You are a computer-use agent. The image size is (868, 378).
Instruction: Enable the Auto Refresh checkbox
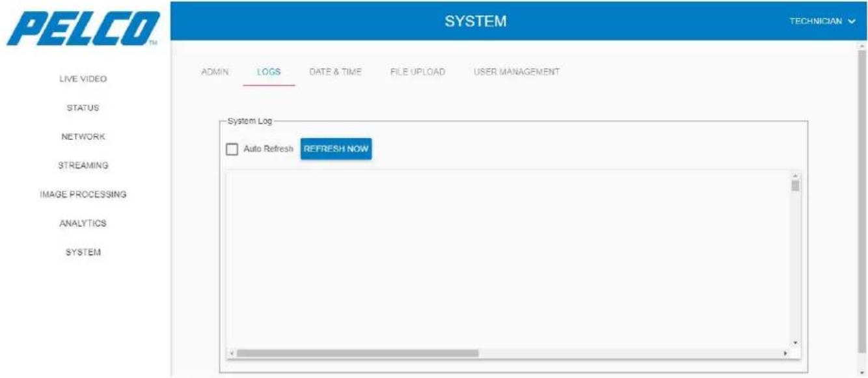tap(232, 149)
